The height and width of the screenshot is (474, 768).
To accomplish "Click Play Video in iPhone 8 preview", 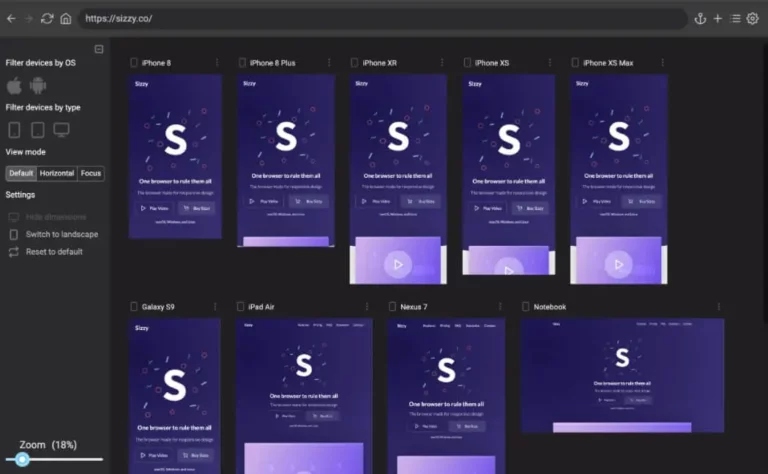I will [x=154, y=208].
